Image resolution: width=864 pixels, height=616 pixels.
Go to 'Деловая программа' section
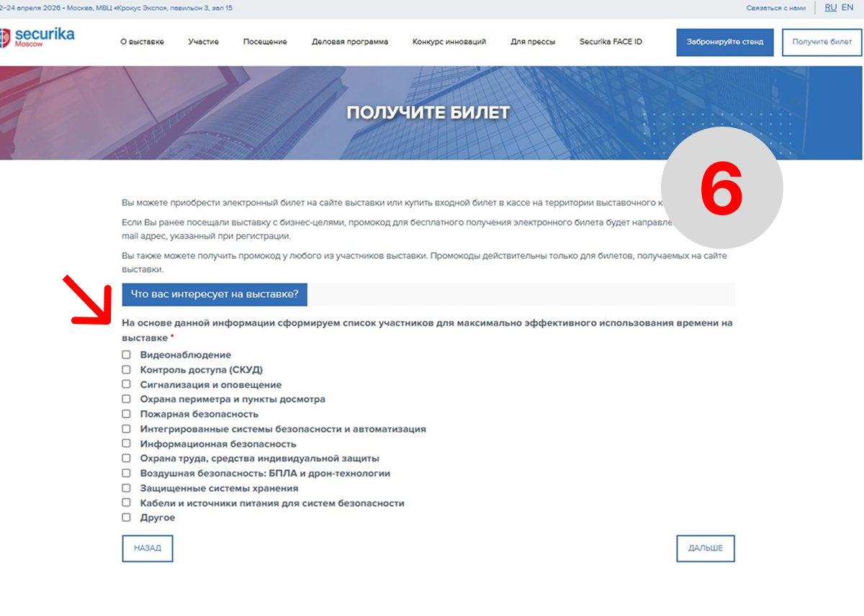click(x=350, y=42)
